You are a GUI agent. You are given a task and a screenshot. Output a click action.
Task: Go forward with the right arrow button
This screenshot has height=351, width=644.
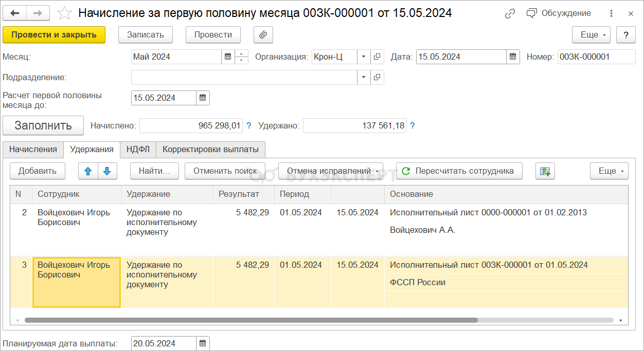38,13
